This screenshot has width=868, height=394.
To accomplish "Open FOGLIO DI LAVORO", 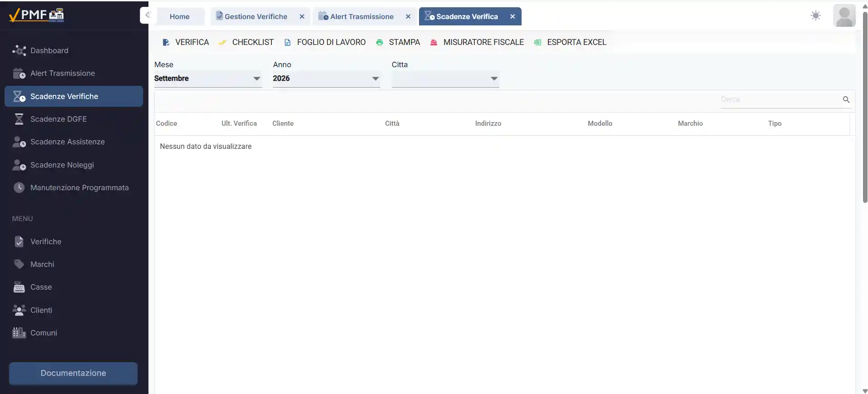I will coord(325,42).
